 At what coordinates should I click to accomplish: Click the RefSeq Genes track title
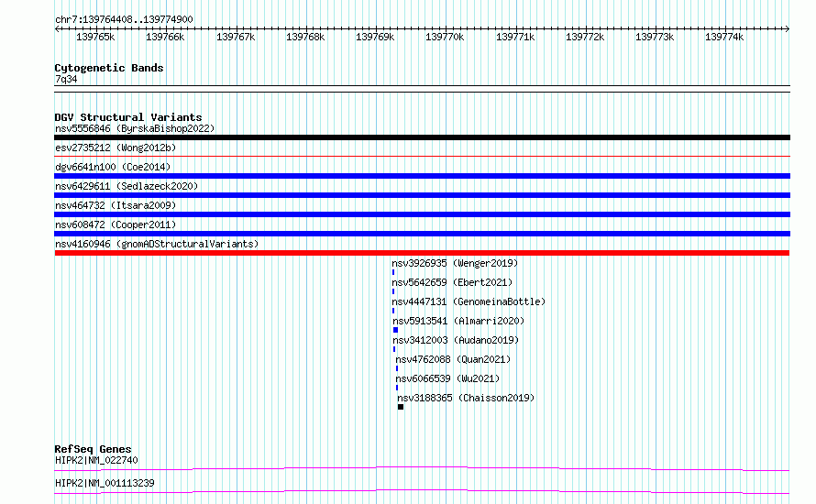[x=93, y=449]
